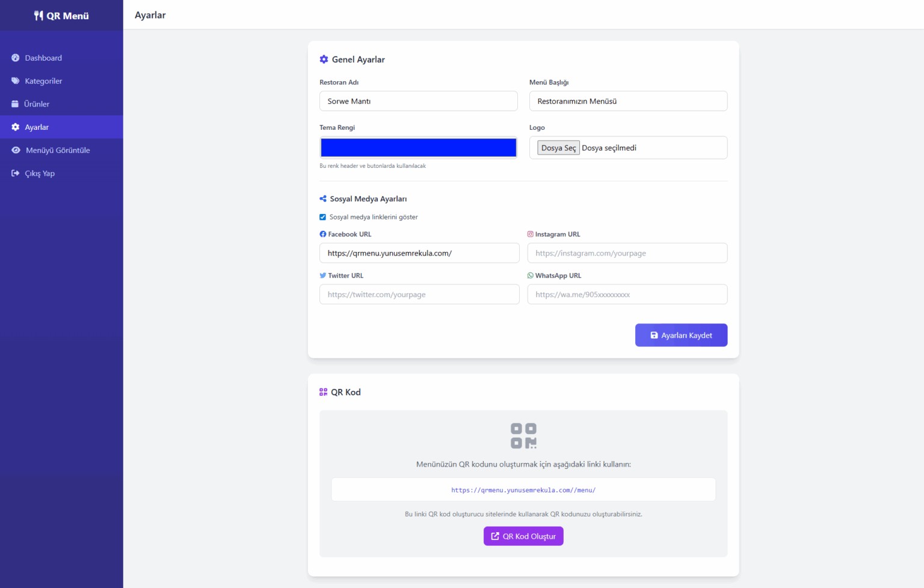This screenshot has height=588, width=924.
Task: Click the Ürünler box icon
Action: (x=15, y=104)
